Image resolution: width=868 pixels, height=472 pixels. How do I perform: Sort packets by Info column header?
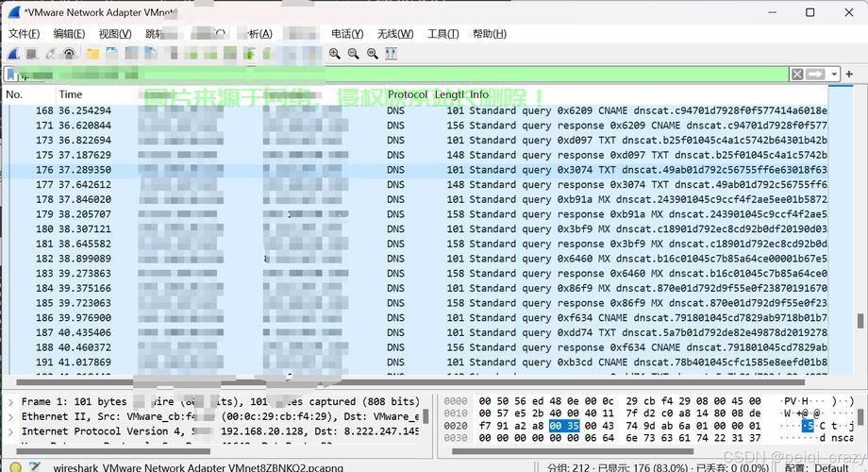click(479, 94)
